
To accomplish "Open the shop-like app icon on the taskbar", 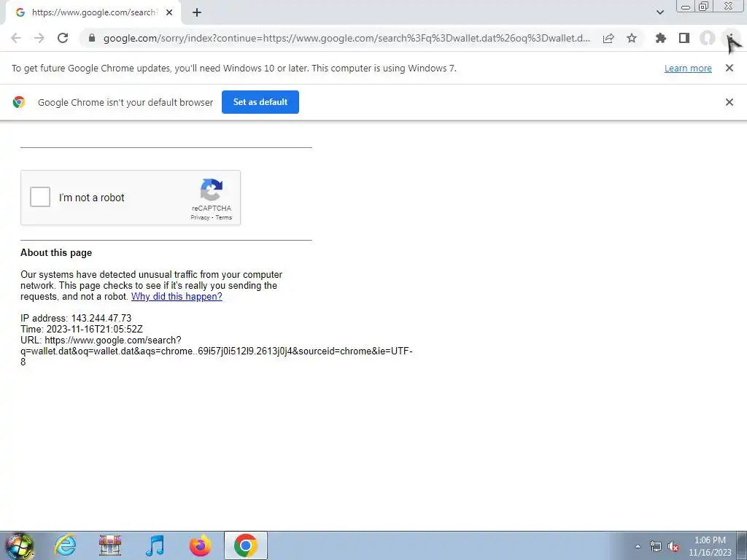I will pyautogui.click(x=110, y=545).
